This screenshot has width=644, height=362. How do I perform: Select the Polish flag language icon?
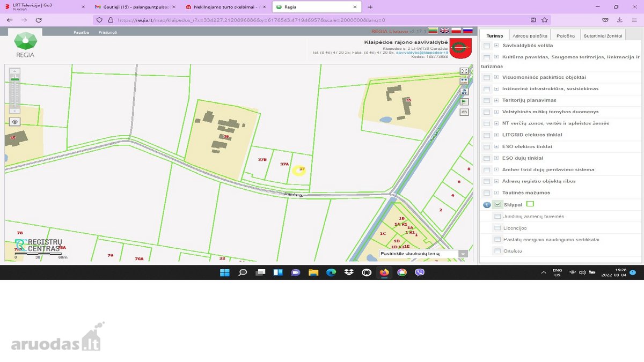pos(456,31)
